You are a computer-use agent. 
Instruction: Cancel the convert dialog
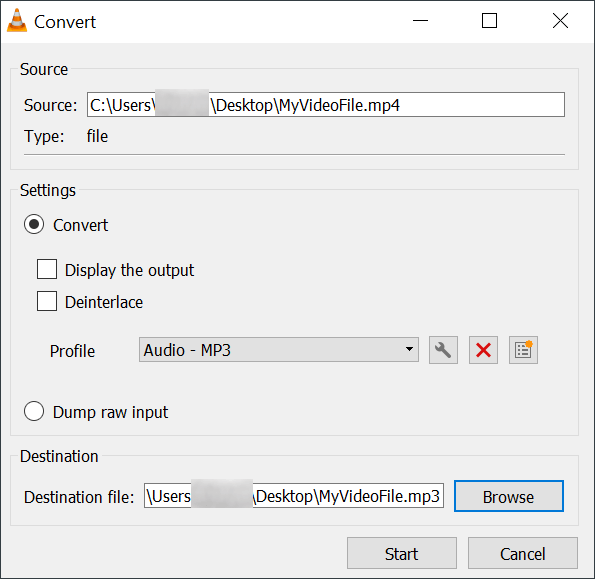(x=523, y=553)
